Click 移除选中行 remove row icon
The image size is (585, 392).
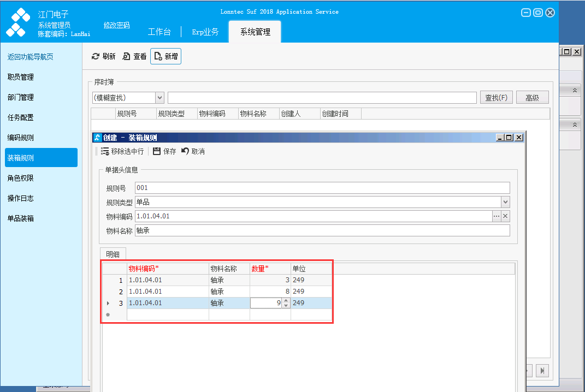click(105, 151)
